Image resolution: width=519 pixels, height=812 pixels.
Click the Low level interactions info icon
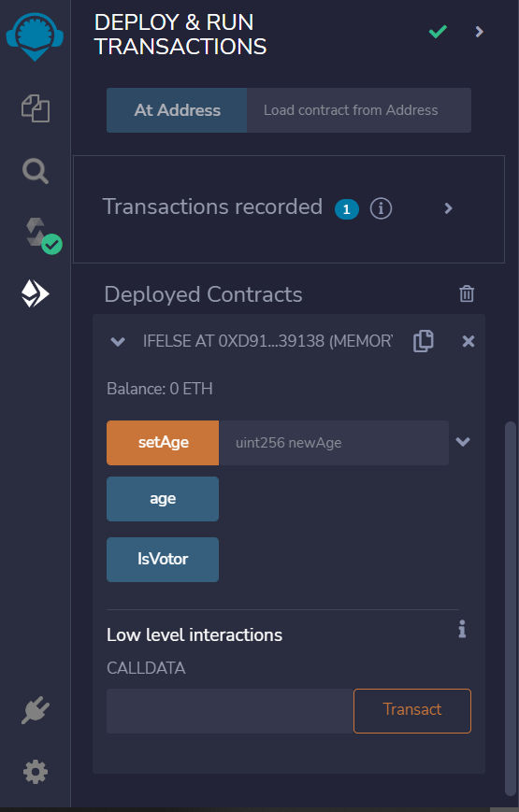coord(462,629)
